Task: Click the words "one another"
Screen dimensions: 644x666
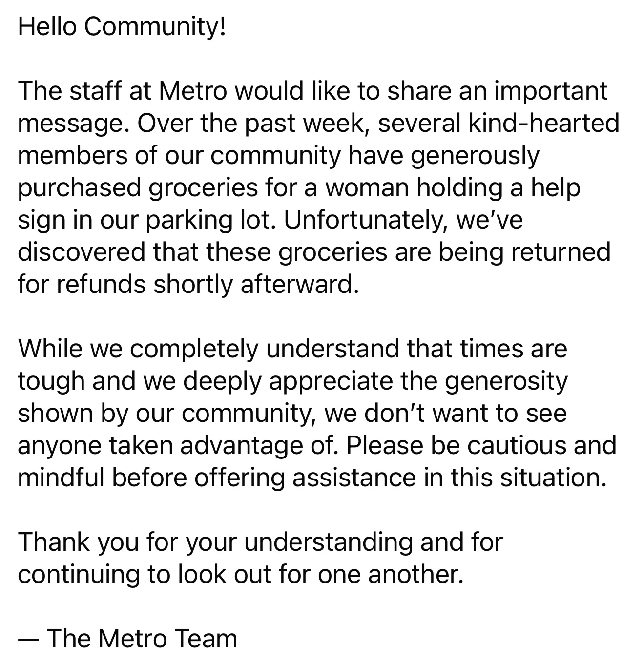Action: click(389, 574)
